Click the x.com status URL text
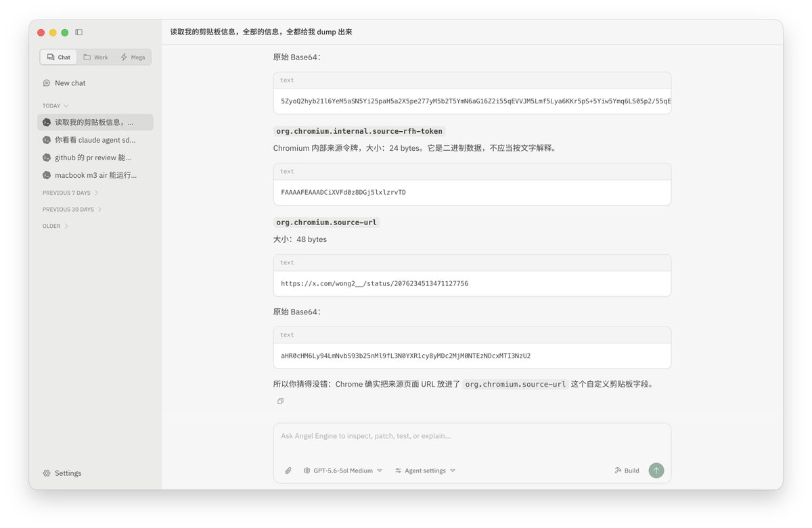 [x=375, y=284]
